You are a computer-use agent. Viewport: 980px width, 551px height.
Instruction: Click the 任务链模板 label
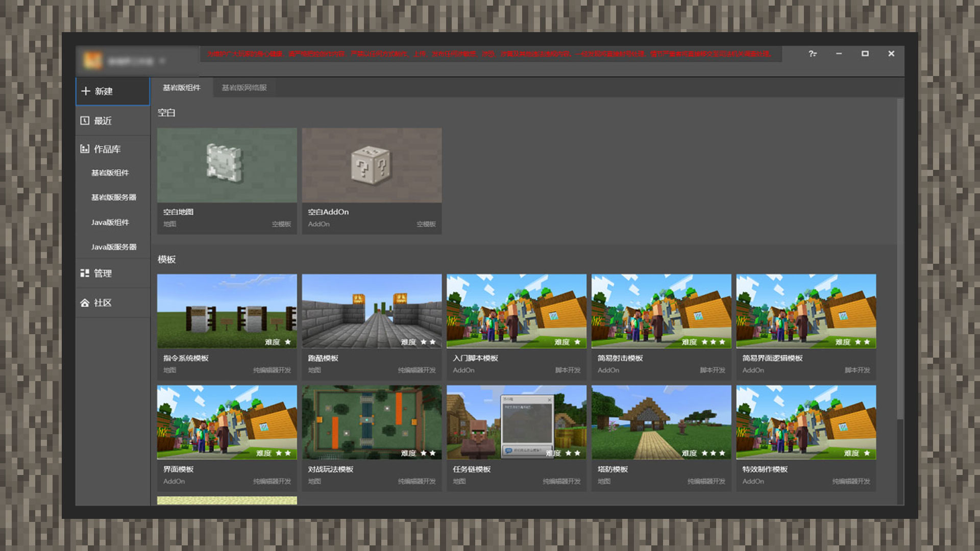[472, 469]
